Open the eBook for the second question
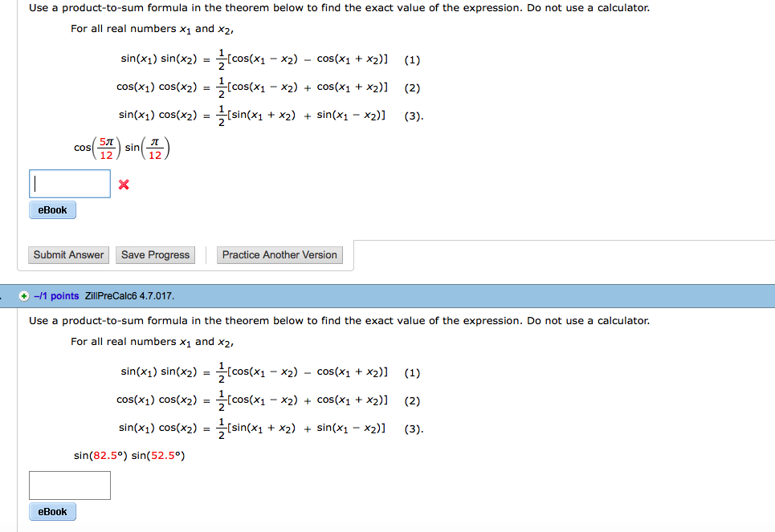The image size is (775, 532). pos(51,511)
